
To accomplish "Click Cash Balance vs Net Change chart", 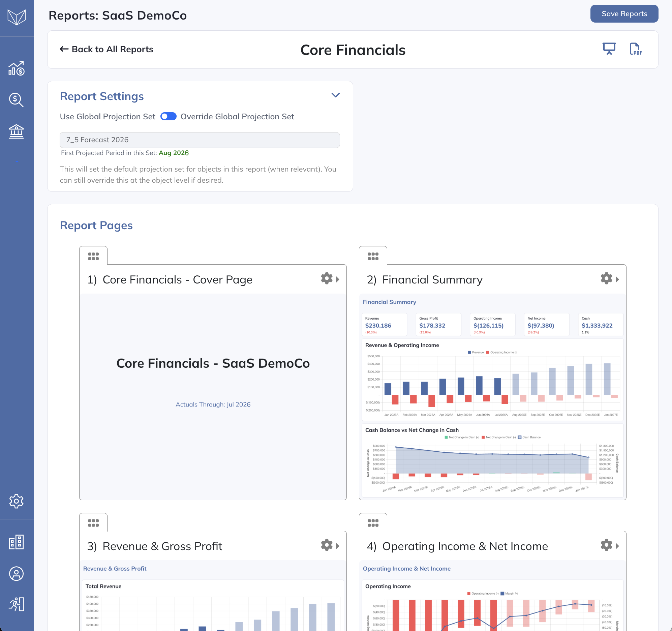I will (492, 460).
